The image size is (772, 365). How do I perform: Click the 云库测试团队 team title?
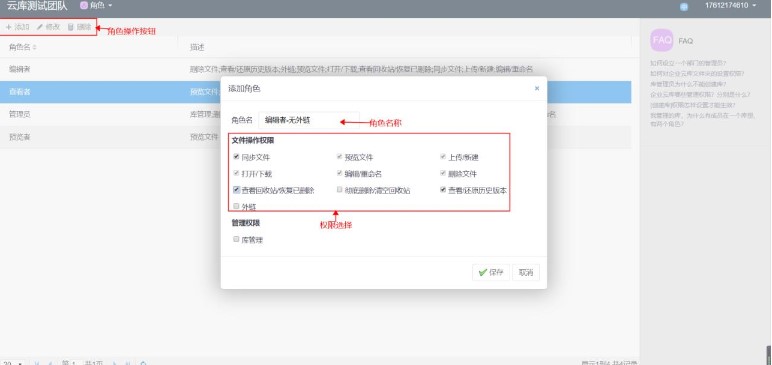[37, 5]
